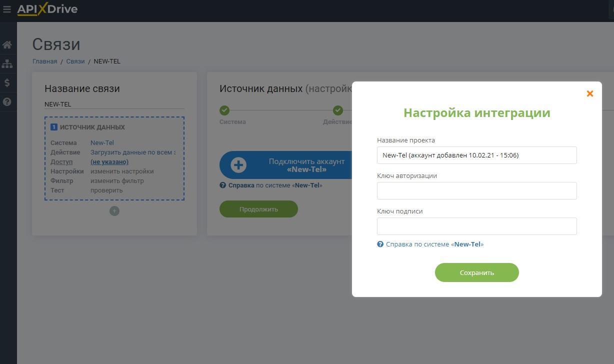
Task: Click the help icon in the dialog
Action: 380,244
